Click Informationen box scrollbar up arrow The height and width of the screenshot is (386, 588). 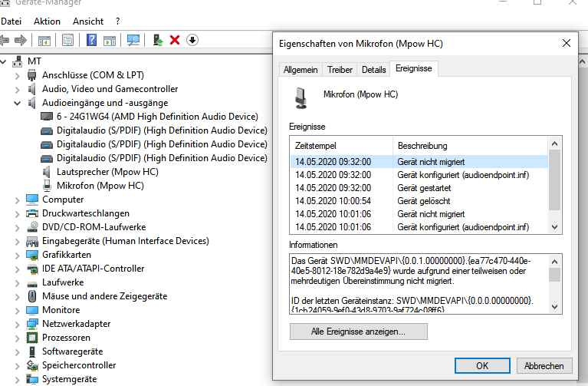(x=555, y=262)
